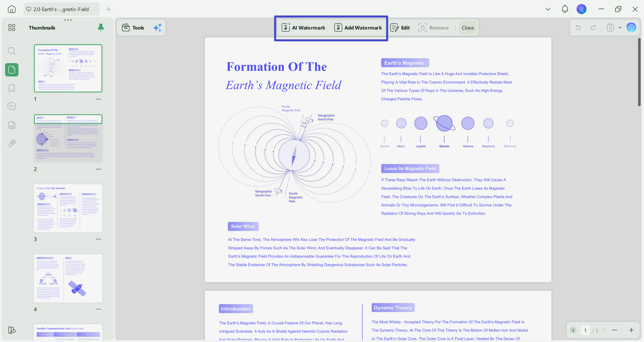Open the Home icon
The height and width of the screenshot is (342, 644).
12,9
